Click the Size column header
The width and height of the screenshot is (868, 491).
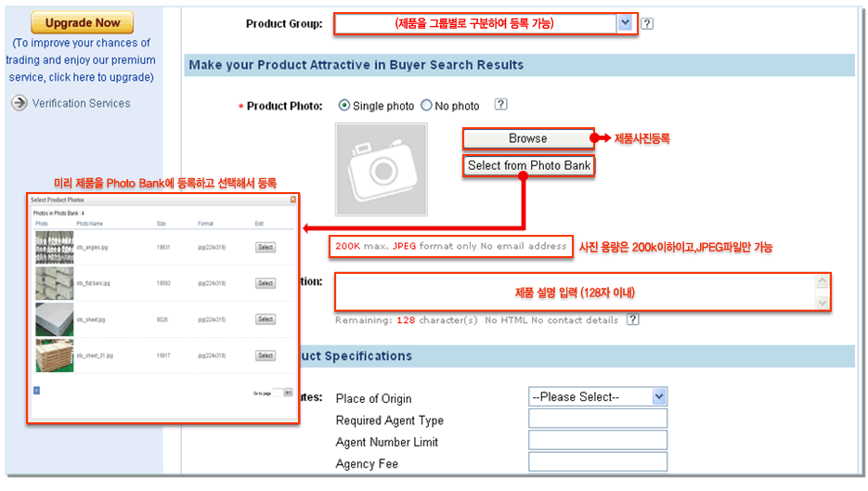coord(162,224)
